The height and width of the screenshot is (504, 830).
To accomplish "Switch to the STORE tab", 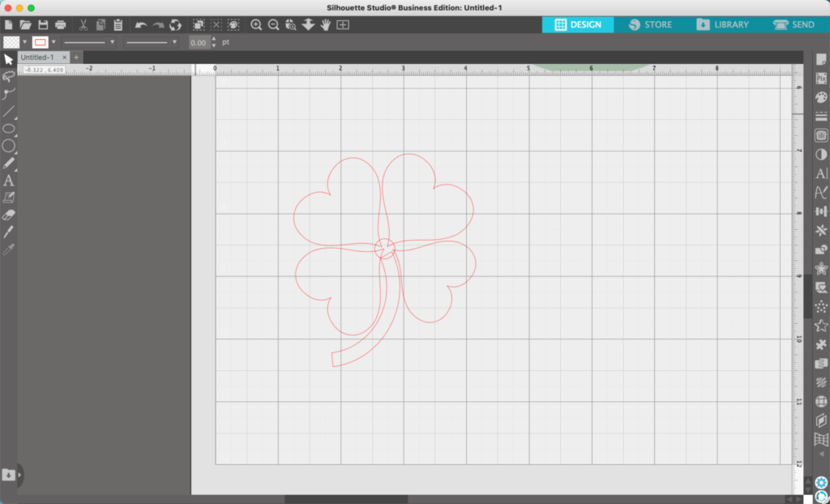I will click(650, 25).
